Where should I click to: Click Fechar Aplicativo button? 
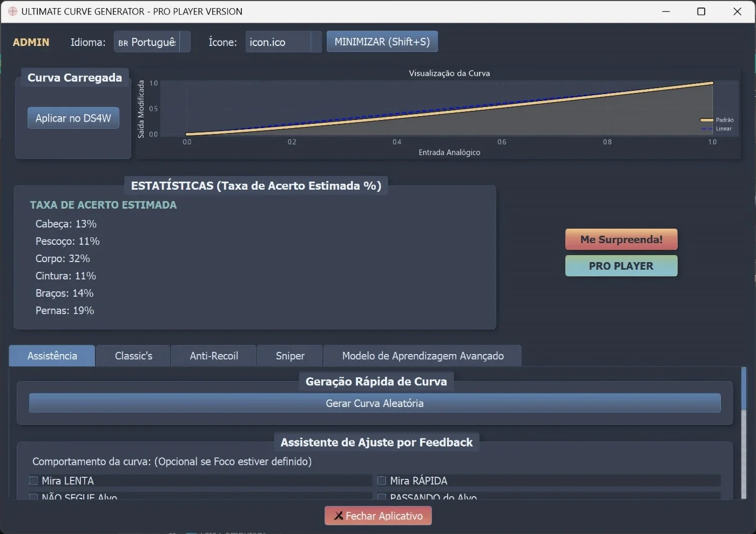pos(378,516)
